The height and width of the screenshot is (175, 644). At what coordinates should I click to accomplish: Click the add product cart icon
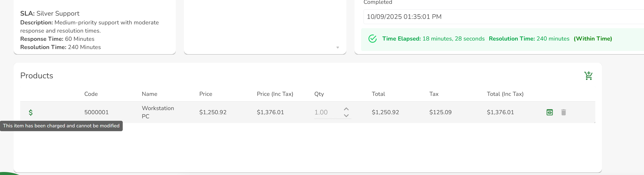pos(588,76)
